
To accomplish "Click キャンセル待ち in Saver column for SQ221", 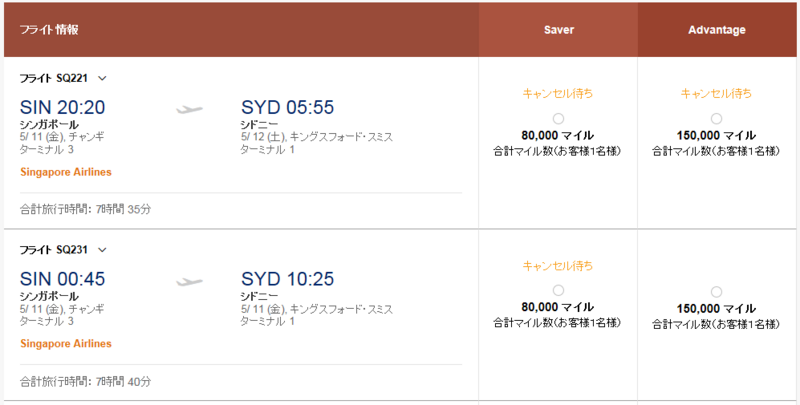I will pos(558,93).
